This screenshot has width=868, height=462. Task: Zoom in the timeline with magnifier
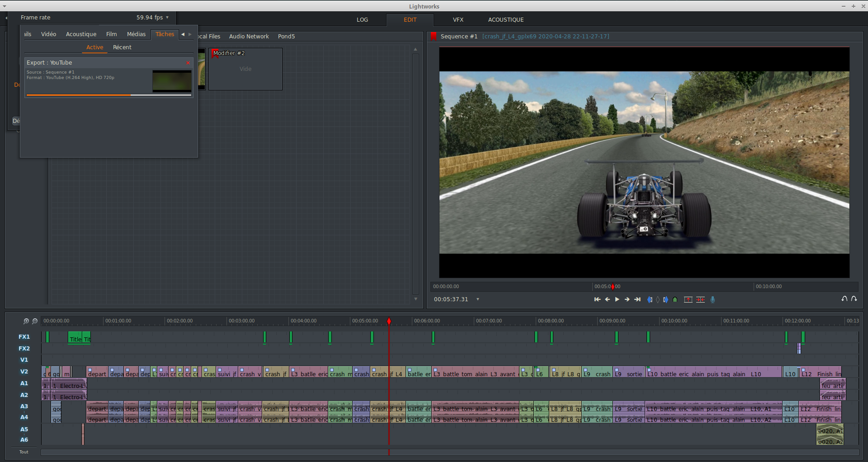pyautogui.click(x=26, y=321)
